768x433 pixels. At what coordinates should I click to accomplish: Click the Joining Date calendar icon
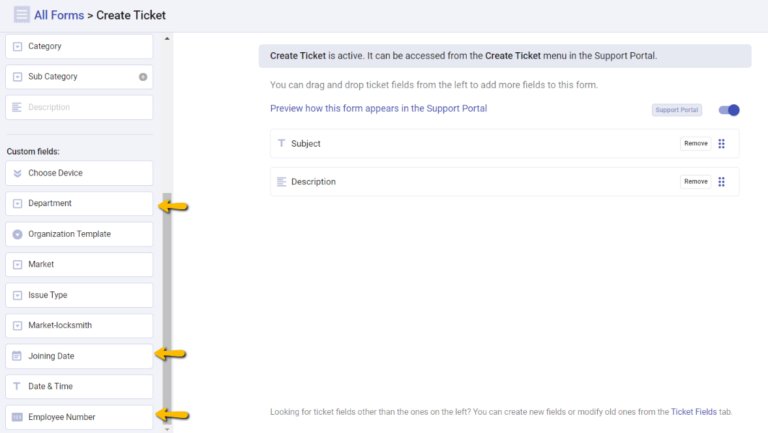(17, 356)
